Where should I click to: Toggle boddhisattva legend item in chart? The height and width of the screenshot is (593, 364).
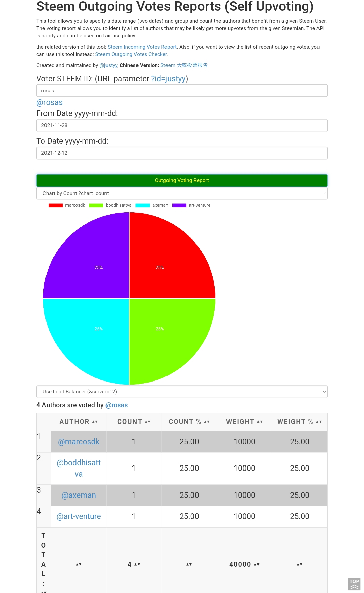pos(110,205)
